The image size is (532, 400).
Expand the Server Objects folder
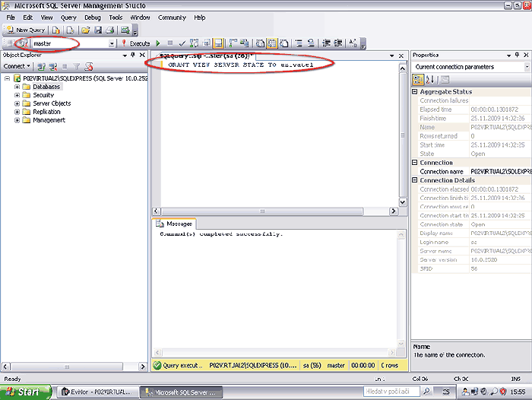click(x=17, y=103)
